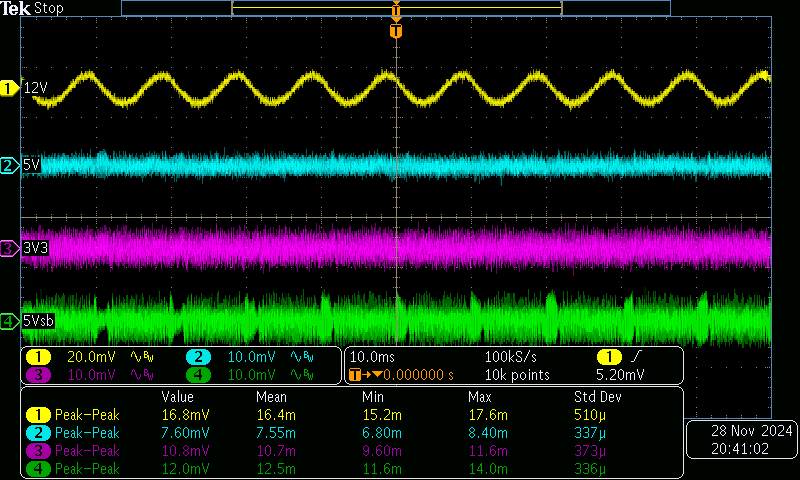The height and width of the screenshot is (480, 800).
Task: Click the Std Dev column header
Action: [x=597, y=397]
